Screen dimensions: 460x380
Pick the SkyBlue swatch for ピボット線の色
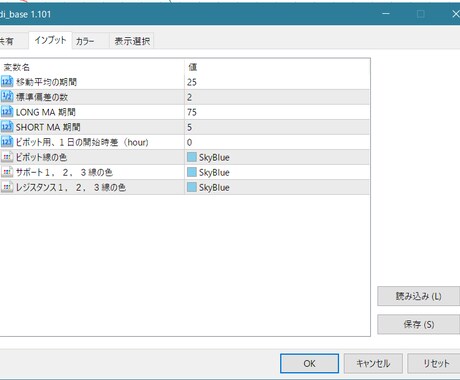[192, 157]
